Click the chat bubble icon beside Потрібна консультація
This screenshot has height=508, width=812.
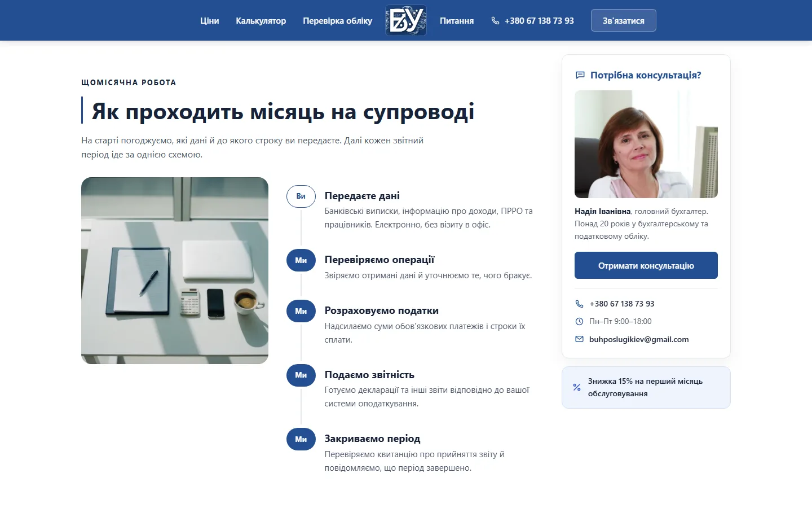tap(580, 75)
